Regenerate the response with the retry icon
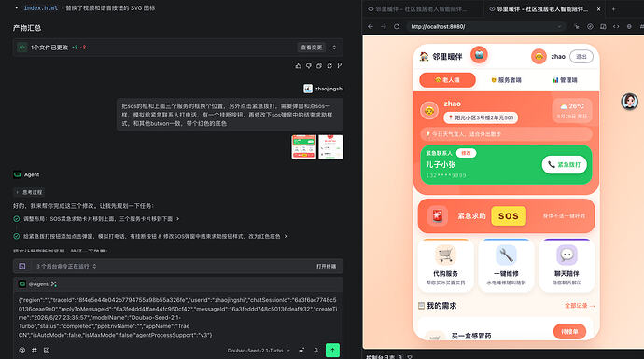Screen dimensions: 644x359 click(329, 65)
